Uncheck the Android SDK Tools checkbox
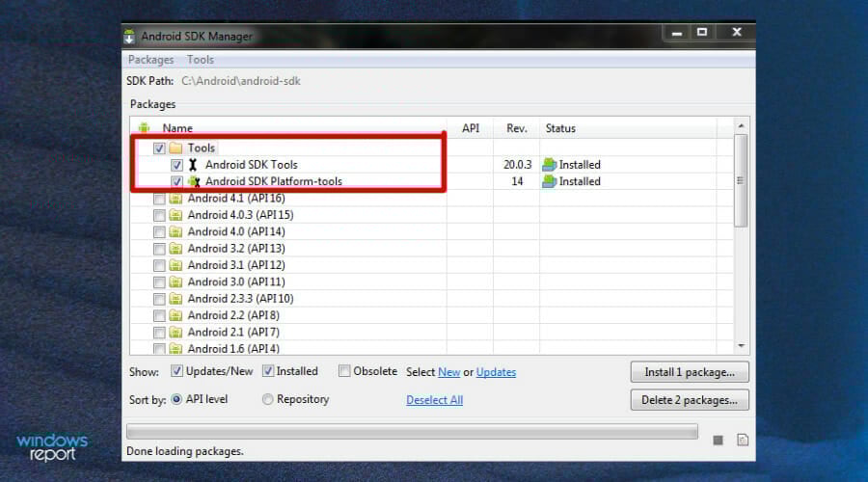The height and width of the screenshot is (482, 868). (176, 164)
